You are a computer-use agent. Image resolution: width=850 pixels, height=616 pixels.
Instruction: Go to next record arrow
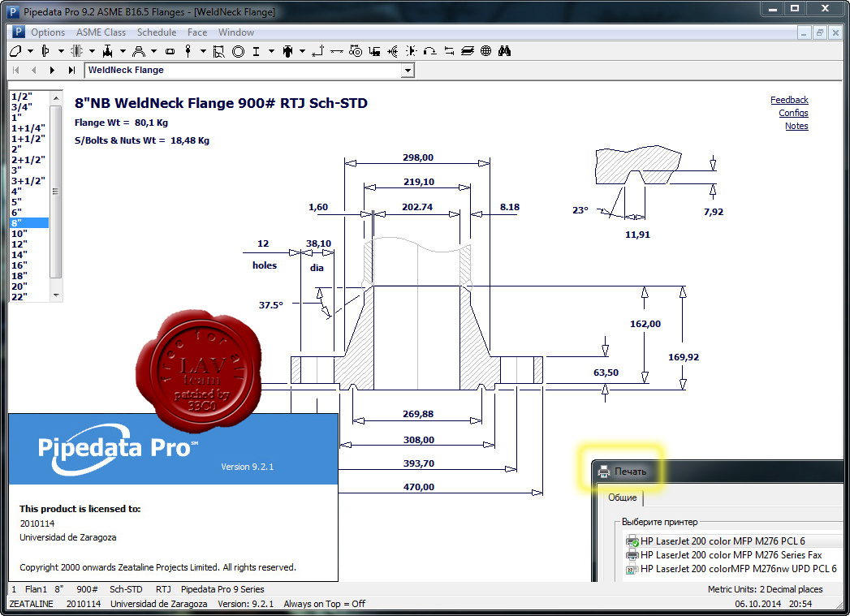(x=52, y=70)
